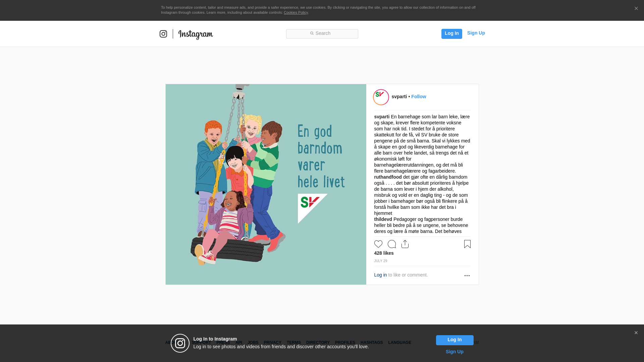This screenshot has height=362, width=644.
Task: View the 428 likes list
Action: [x=384, y=253]
